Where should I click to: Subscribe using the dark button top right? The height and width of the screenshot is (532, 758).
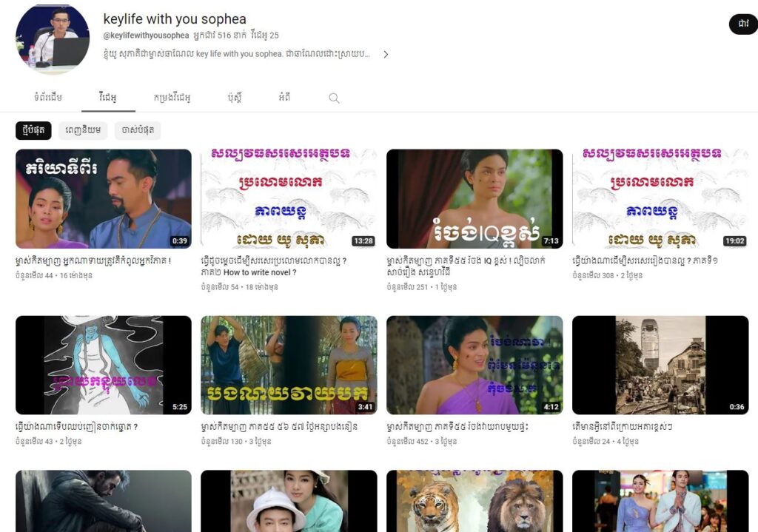743,24
